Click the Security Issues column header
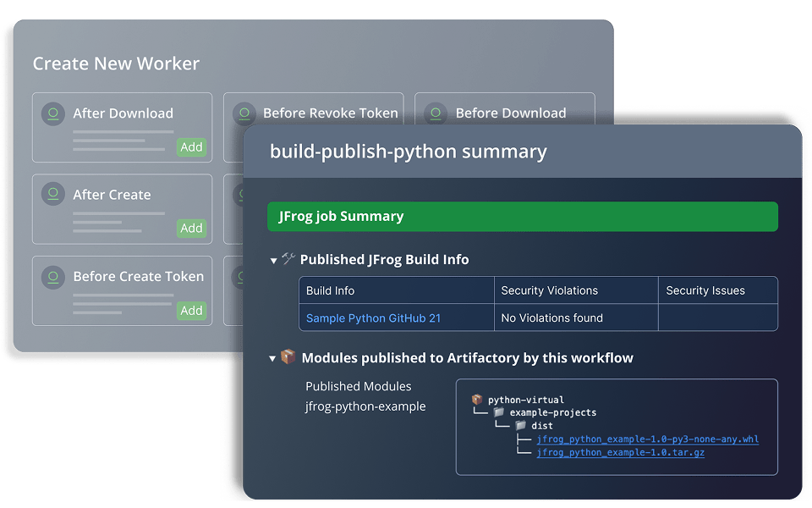Screen dimensions: 812x508 click(x=705, y=290)
